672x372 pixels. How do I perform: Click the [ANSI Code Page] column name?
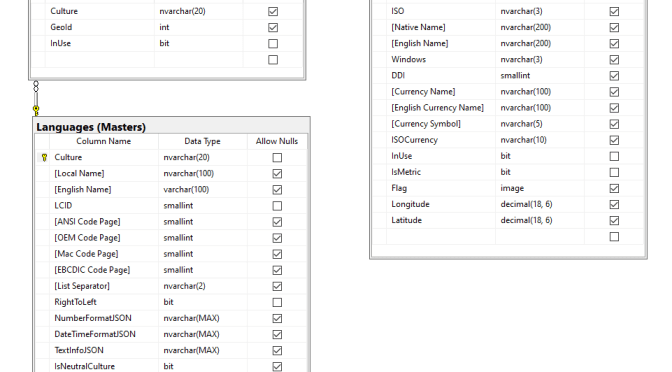coord(104,222)
